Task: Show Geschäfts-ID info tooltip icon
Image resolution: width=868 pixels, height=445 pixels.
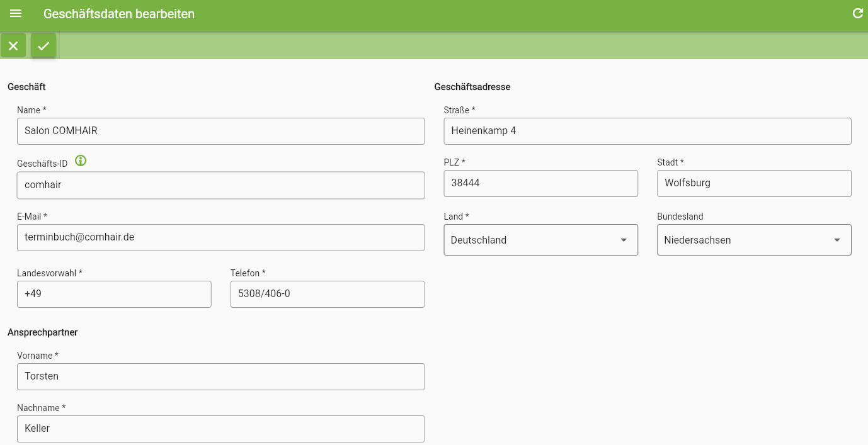Action: (81, 161)
